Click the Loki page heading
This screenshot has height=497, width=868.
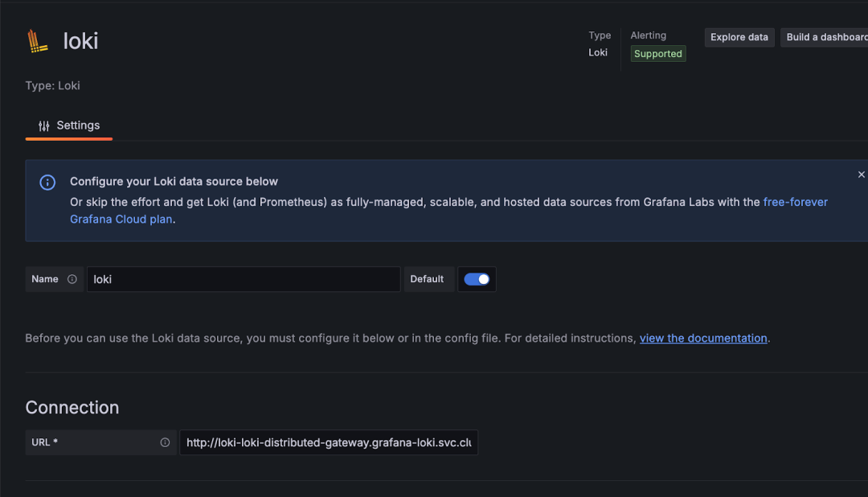pos(80,41)
